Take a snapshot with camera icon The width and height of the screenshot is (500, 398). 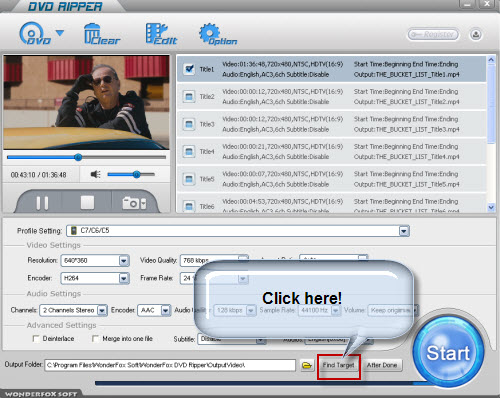(134, 203)
